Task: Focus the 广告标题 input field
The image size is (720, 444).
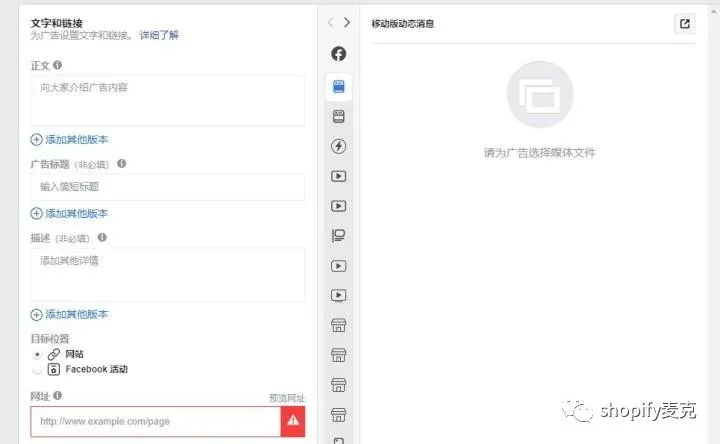Action: click(168, 187)
